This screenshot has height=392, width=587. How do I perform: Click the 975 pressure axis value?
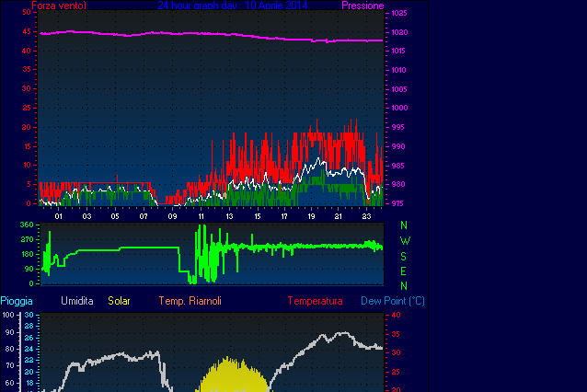[397, 203]
